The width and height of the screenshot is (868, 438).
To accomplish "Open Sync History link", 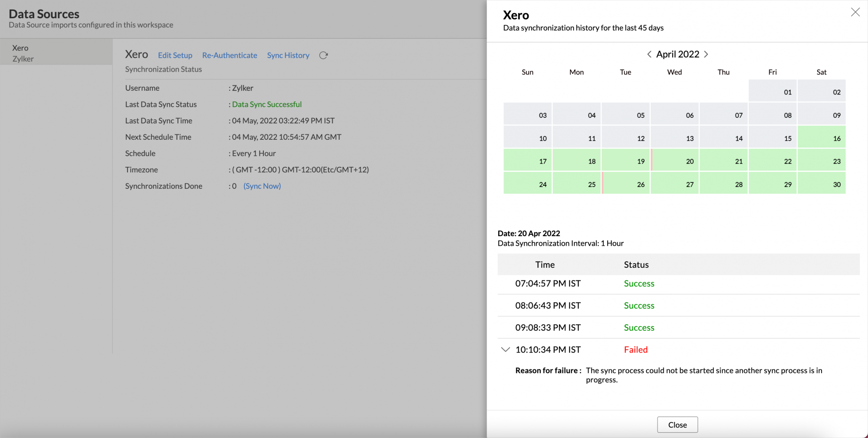I will tap(288, 55).
